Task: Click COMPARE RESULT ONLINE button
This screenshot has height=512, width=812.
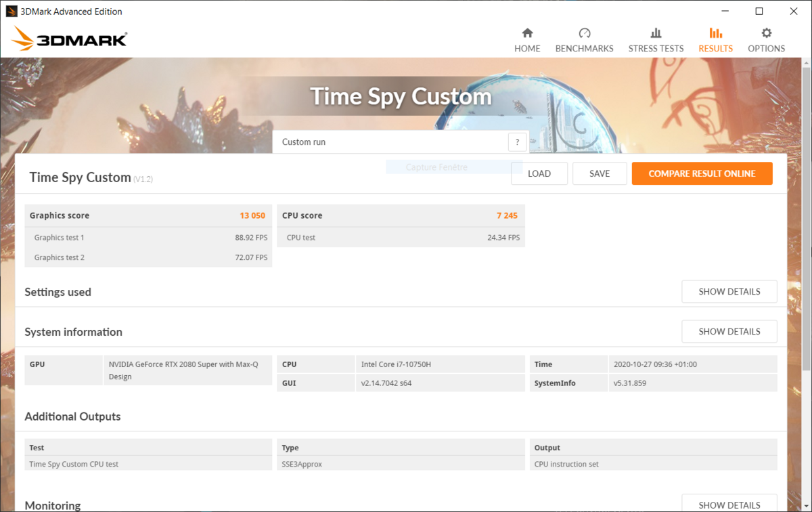Action: pos(702,173)
